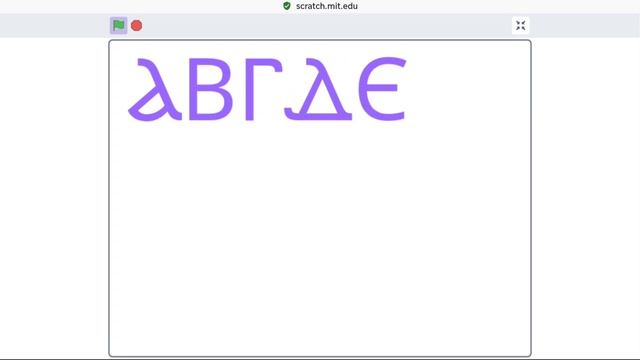
Task: Click the scratch.mit.edu address text
Action: (327, 6)
